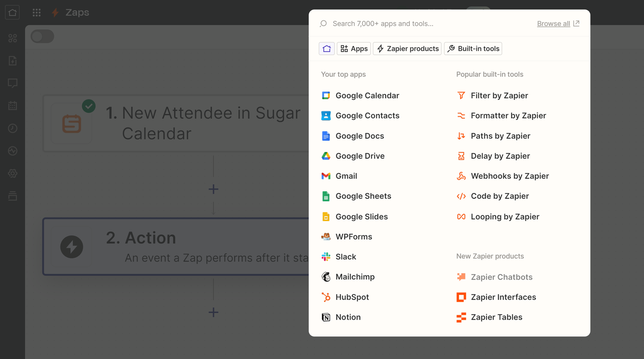This screenshot has width=644, height=359.
Task: Click the Webhooks by Zapier icon
Action: click(x=461, y=176)
